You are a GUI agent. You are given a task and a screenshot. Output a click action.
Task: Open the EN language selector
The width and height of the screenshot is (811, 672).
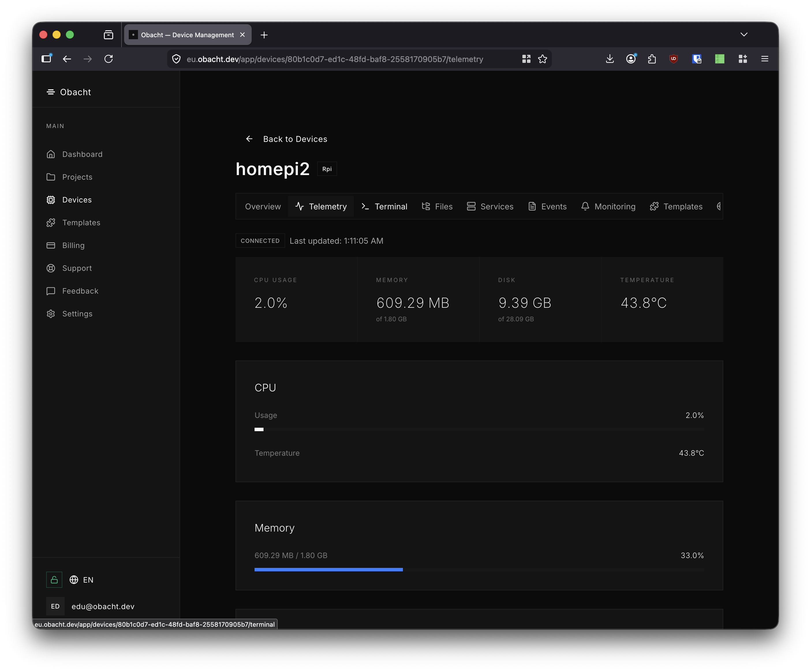pyautogui.click(x=81, y=580)
